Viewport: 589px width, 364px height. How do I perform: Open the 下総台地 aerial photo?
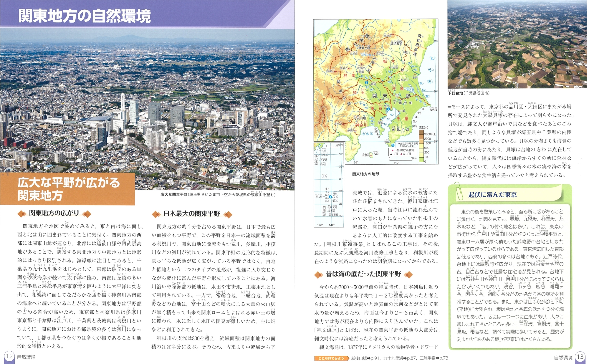(x=517, y=44)
